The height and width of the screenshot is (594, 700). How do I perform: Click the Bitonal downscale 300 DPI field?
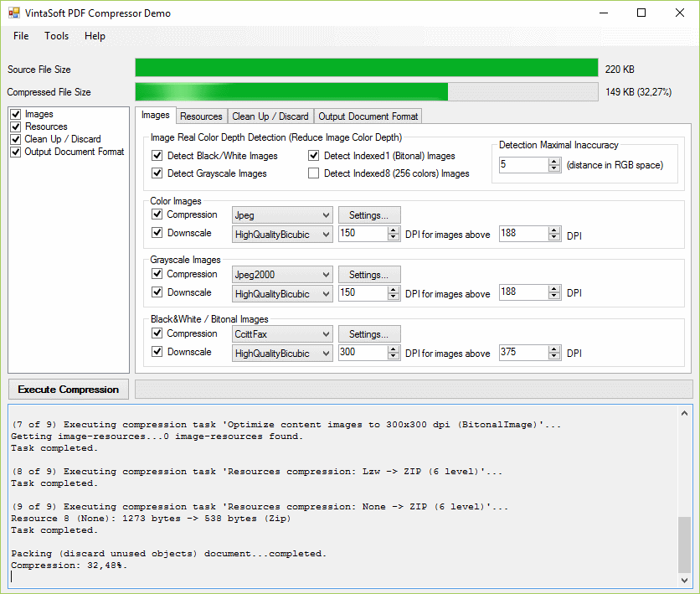tap(362, 353)
